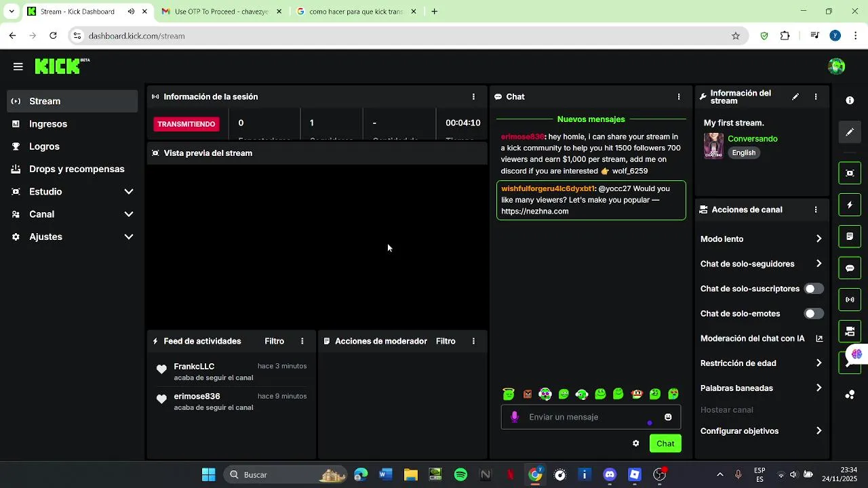Viewport: 868px width, 488px height.
Task: Click the stream category thumbnail image
Action: pyautogui.click(x=713, y=146)
